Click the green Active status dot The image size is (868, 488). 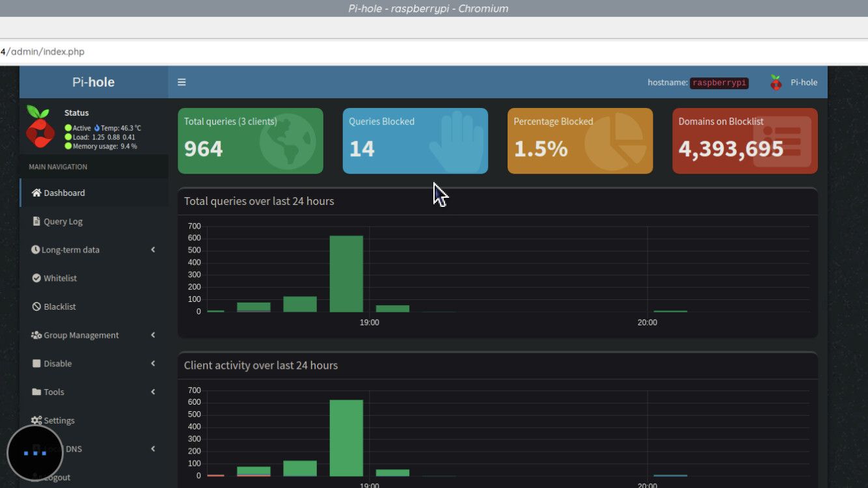click(68, 128)
